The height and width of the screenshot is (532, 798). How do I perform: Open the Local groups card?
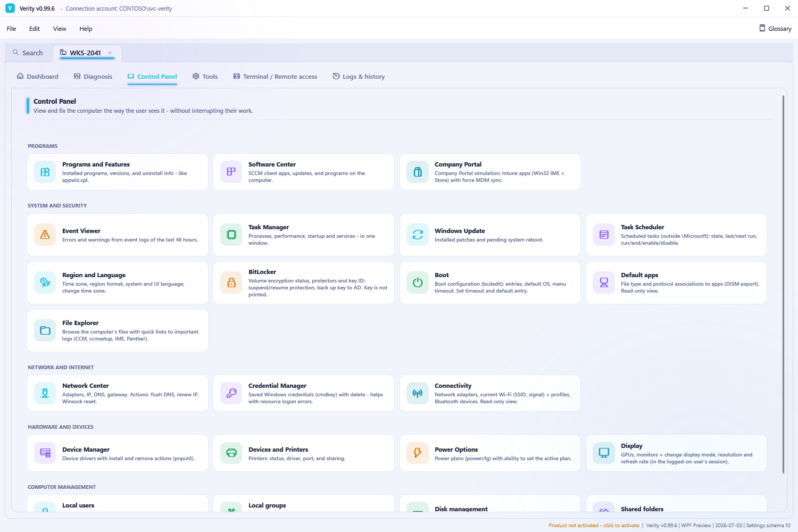click(303, 504)
